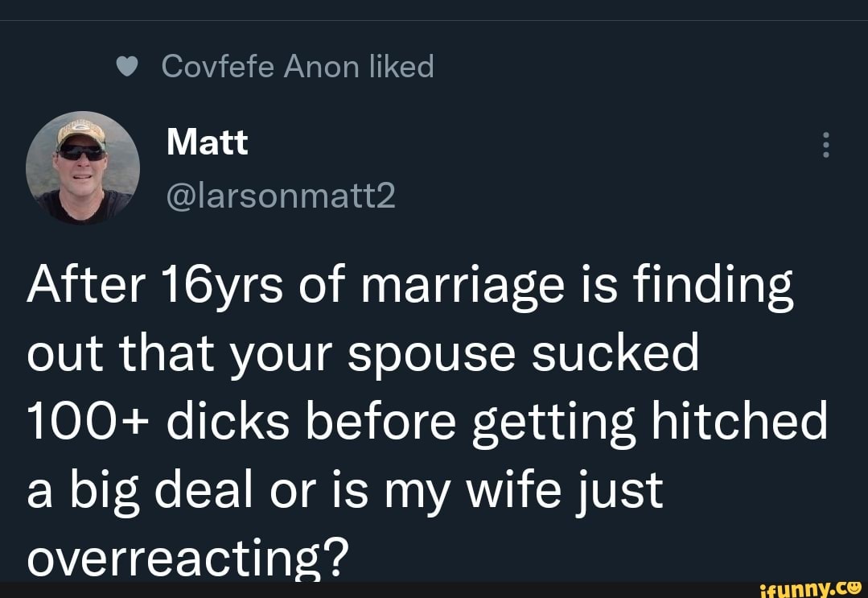
Task: Expand the truncated word overreacting
Action: pyautogui.click(x=185, y=555)
